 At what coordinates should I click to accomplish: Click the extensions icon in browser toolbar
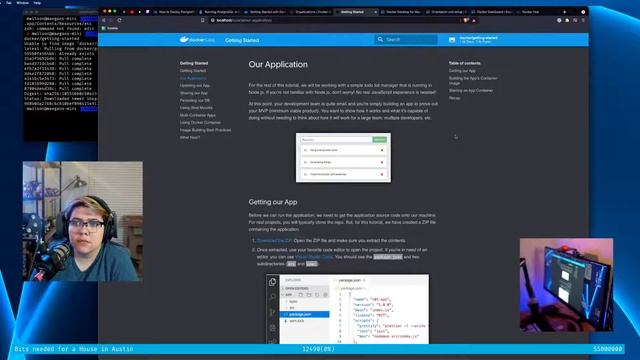[567, 20]
